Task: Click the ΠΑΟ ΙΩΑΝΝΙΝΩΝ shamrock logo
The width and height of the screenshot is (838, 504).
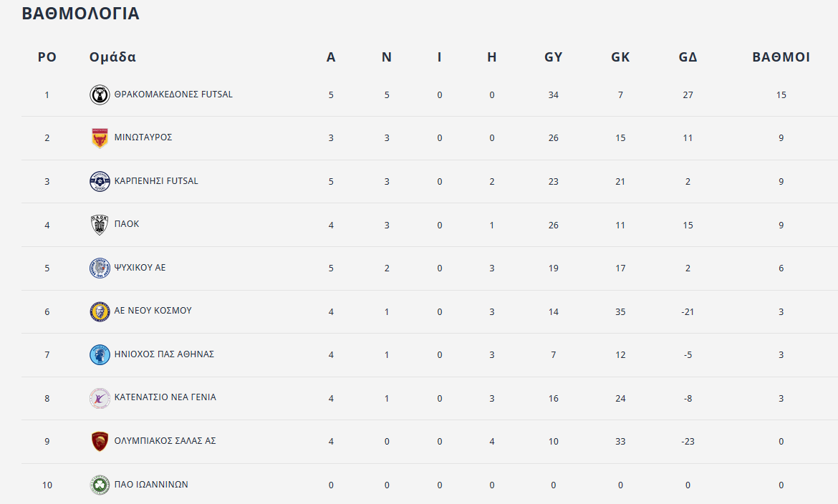Action: point(100,485)
